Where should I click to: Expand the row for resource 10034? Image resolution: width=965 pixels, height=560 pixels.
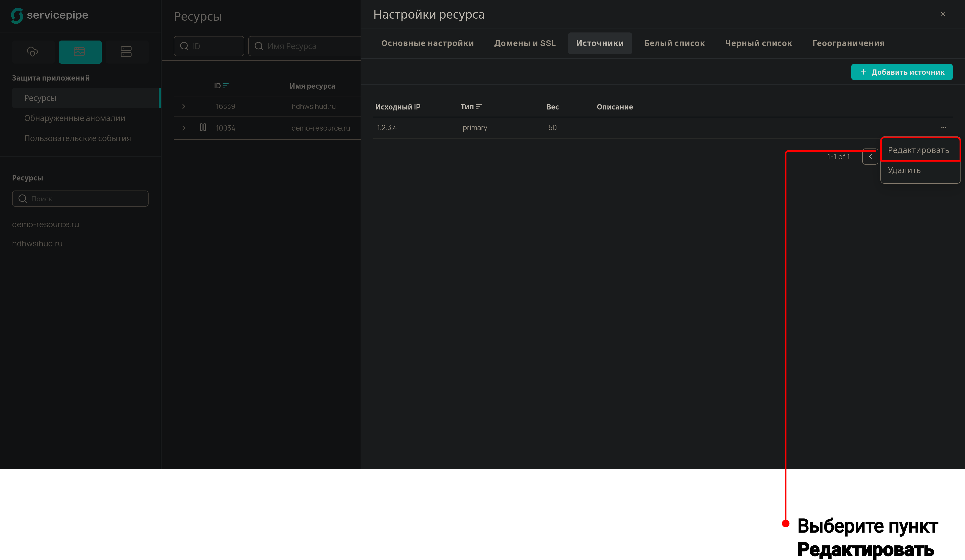click(184, 128)
